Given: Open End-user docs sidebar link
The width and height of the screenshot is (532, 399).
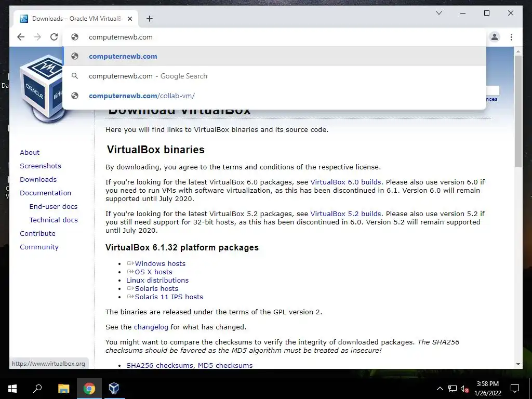Looking at the screenshot, I should click(x=54, y=207).
